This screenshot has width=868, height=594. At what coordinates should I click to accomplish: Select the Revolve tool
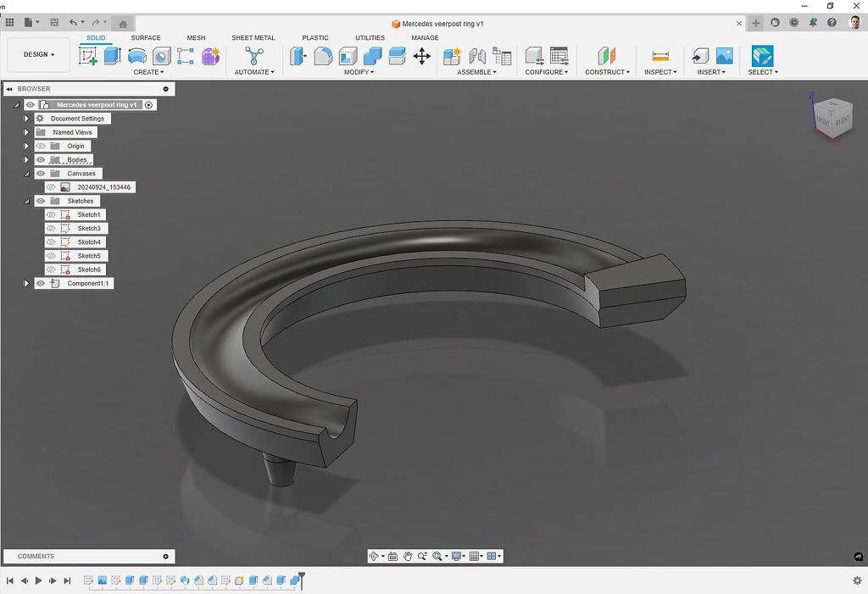pos(136,56)
